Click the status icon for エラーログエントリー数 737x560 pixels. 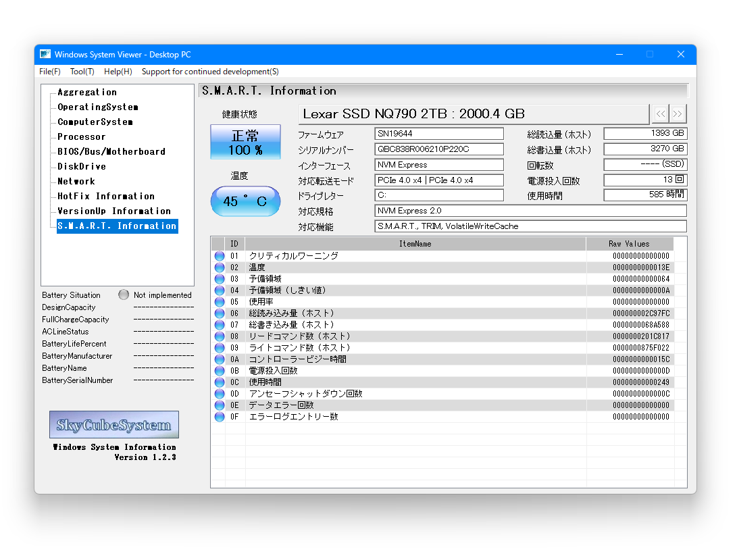[219, 416]
